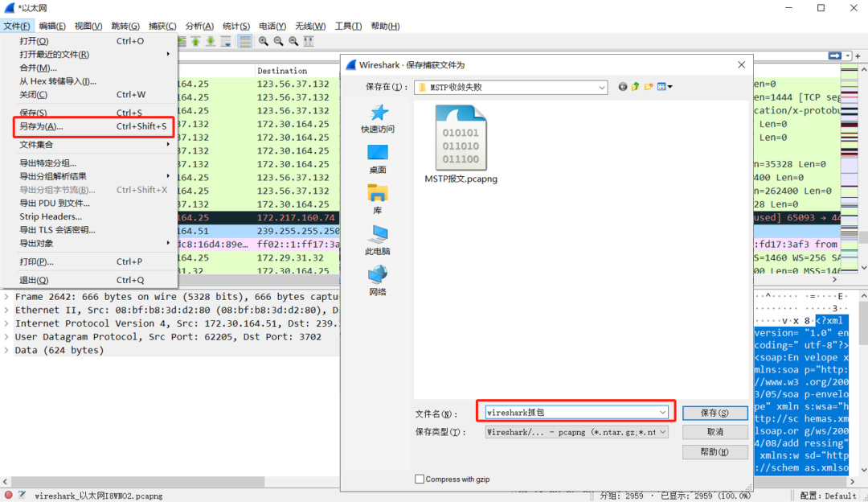Choose 导出特定分组... menu entry
The width and height of the screenshot is (868, 502).
(88, 163)
